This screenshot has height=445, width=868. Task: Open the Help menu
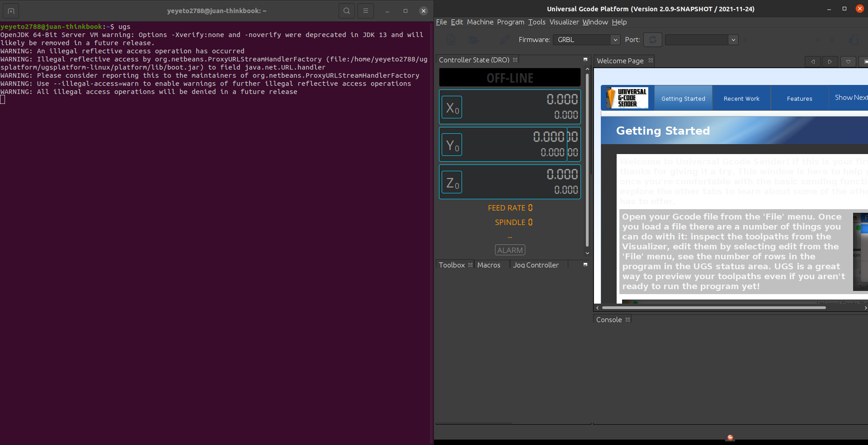(x=619, y=22)
